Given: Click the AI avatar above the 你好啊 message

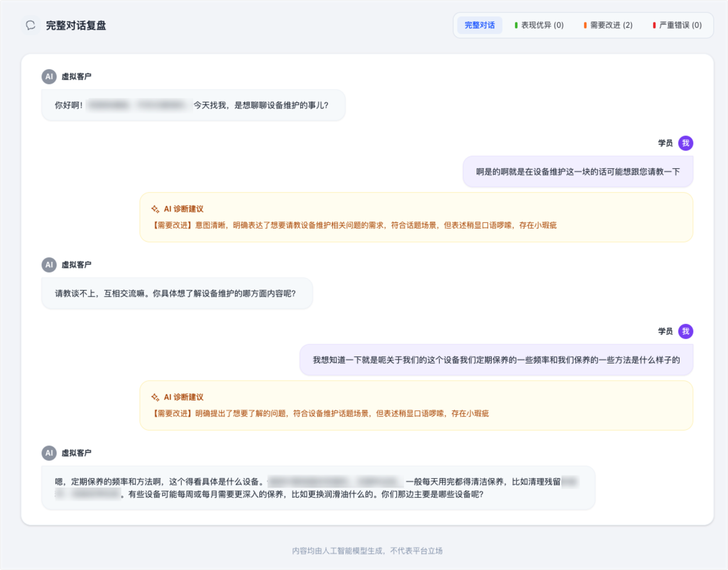Looking at the screenshot, I should coord(49,77).
